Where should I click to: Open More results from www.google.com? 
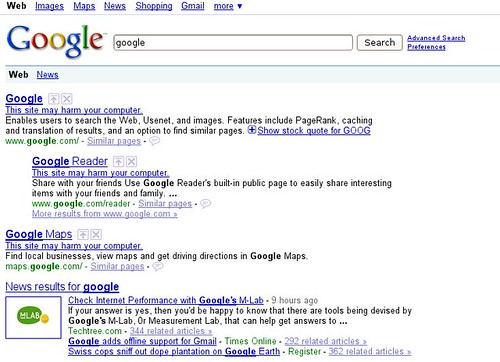pyautogui.click(x=105, y=214)
